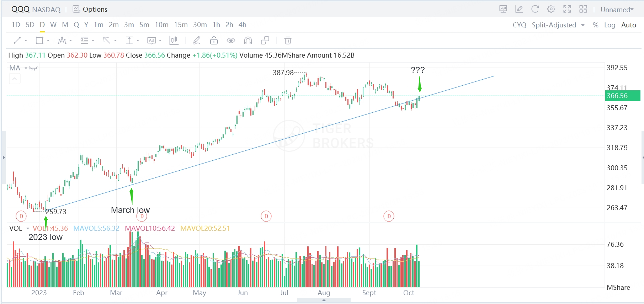Select the trend line drawing tool
The width and height of the screenshot is (644, 304).
click(17, 41)
